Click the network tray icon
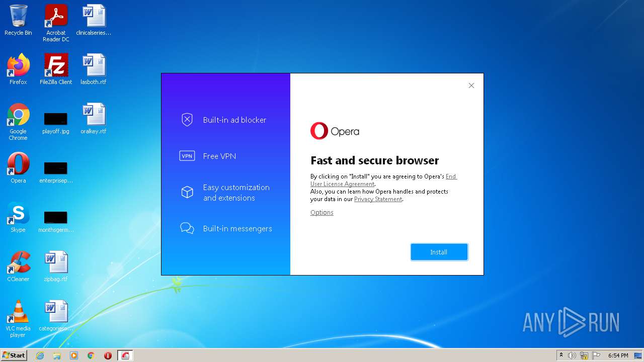This screenshot has height=362, width=644. tap(584, 355)
